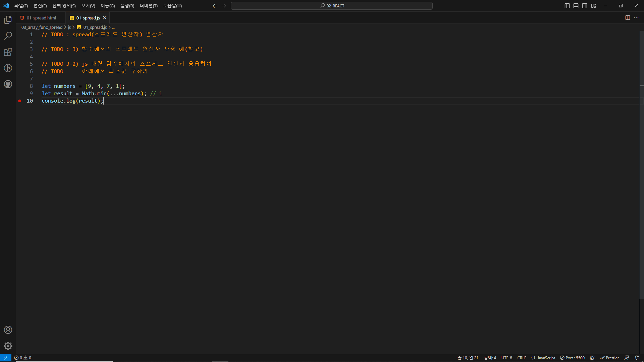
Task: Toggle the primary sidebar layout button
Action: [567, 6]
